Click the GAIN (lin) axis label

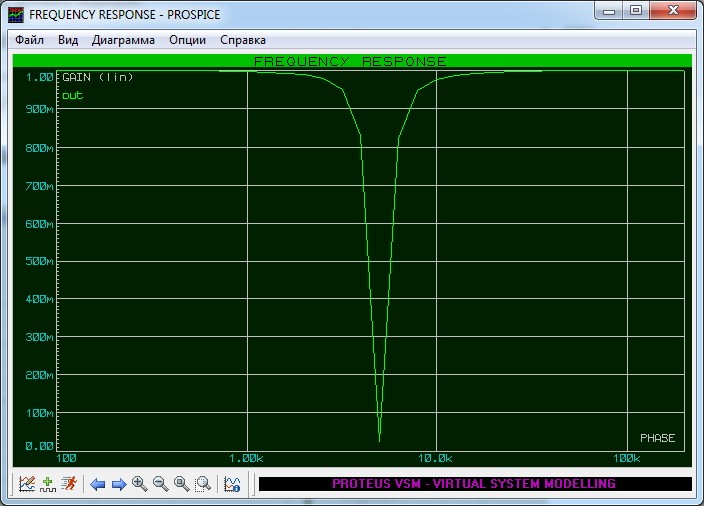point(98,77)
